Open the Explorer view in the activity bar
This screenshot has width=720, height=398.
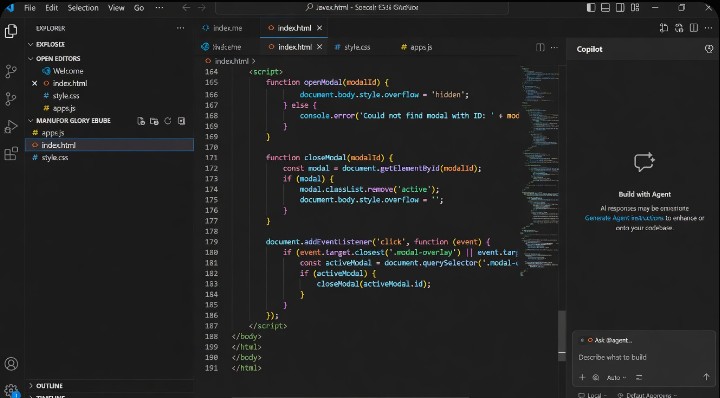[x=11, y=31]
